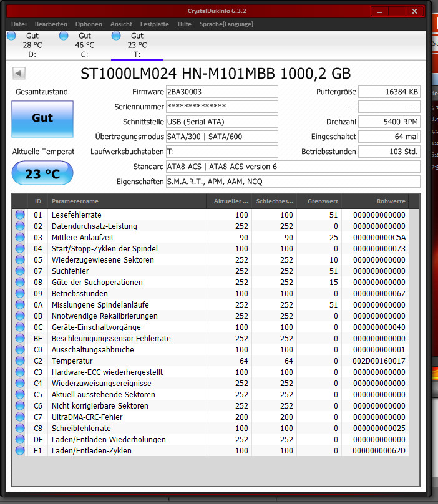Click the 23 °C temperature button
The width and height of the screenshot is (438, 504).
point(42,173)
